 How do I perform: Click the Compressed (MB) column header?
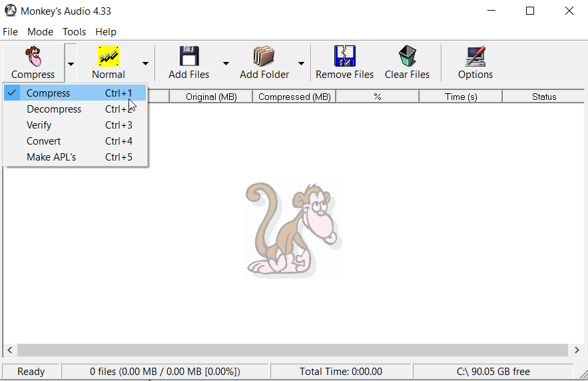(x=294, y=97)
